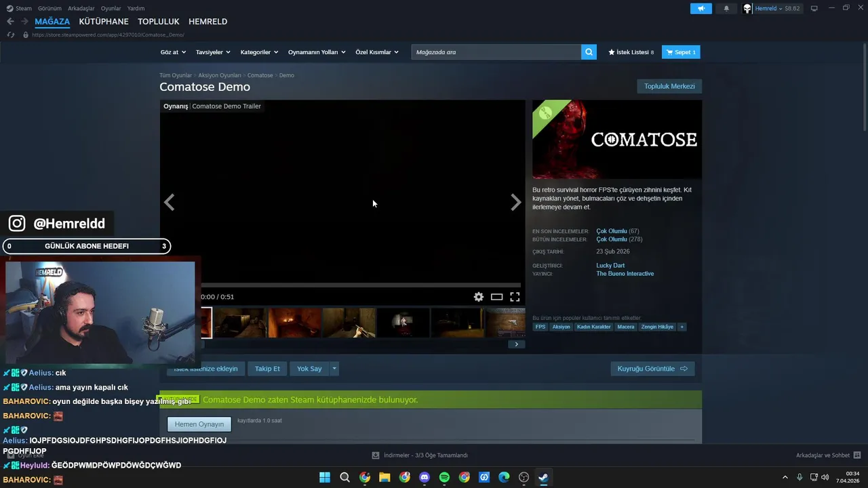Click the Steam icon in the taskbar

[543, 477]
